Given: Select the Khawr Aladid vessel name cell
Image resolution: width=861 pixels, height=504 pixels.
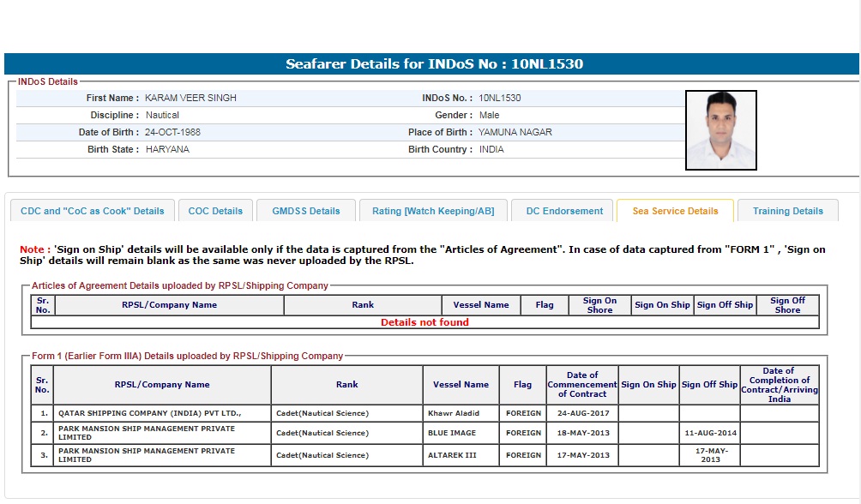Looking at the screenshot, I should tap(452, 413).
